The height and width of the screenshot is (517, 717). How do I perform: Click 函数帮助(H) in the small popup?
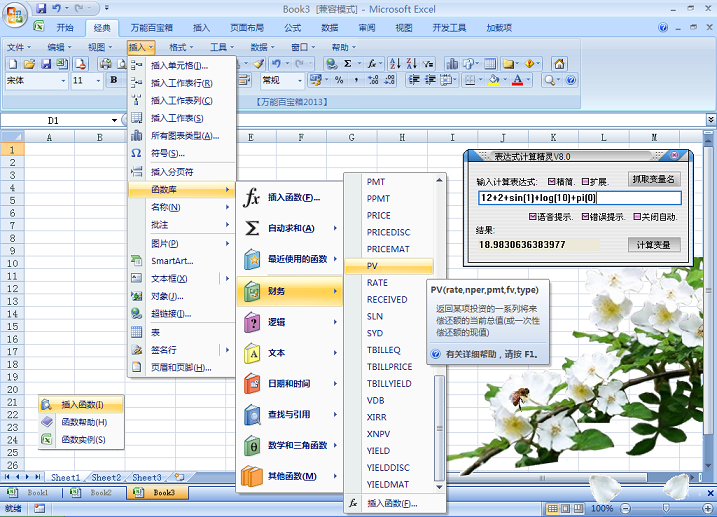pyautogui.click(x=81, y=422)
